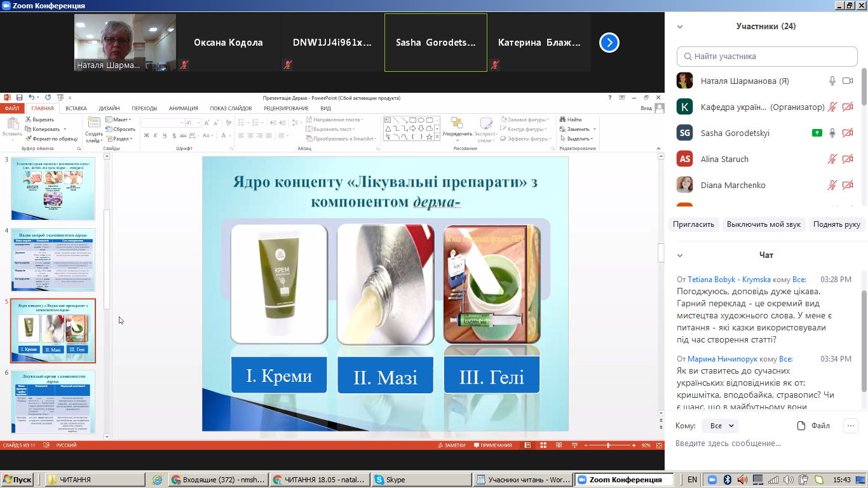Open Skype from the taskbar
This screenshot has height=488, width=868.
point(422,480)
